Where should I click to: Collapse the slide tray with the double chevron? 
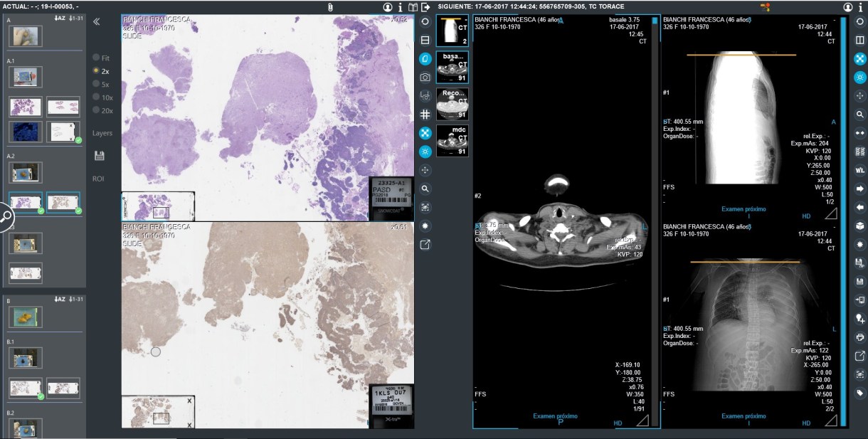click(97, 21)
